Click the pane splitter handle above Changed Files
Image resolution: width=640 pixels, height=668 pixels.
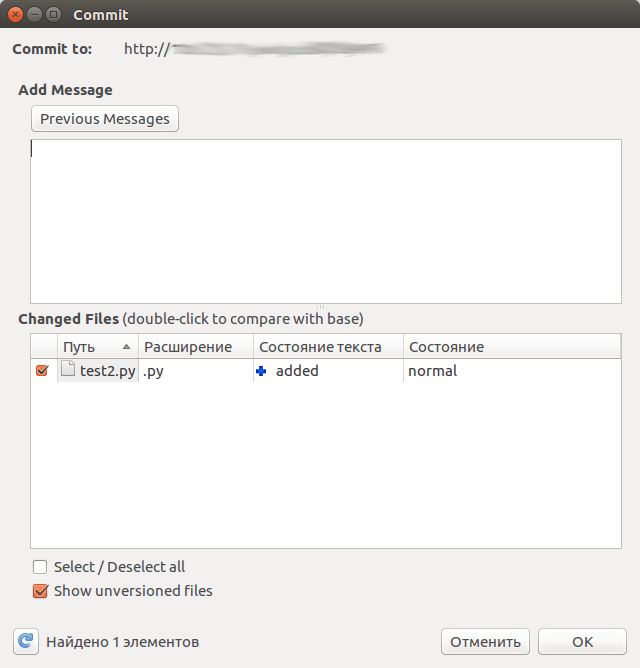320,307
